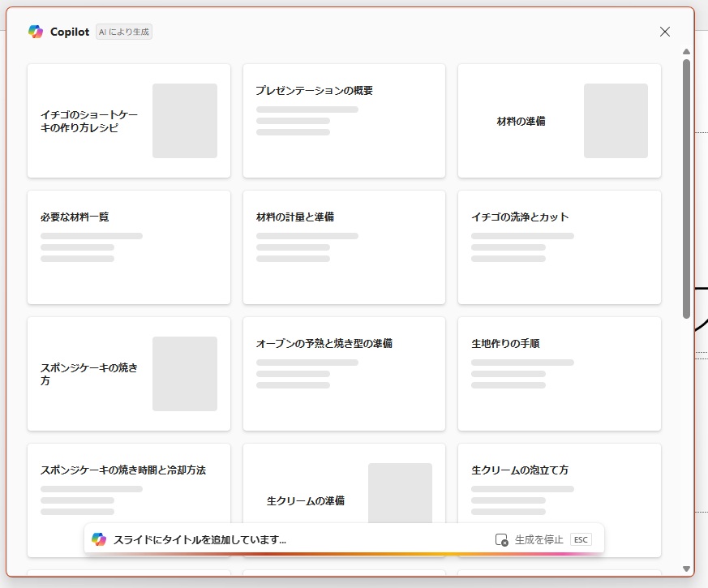
Task: Click the stop generation icon
Action: (501, 540)
